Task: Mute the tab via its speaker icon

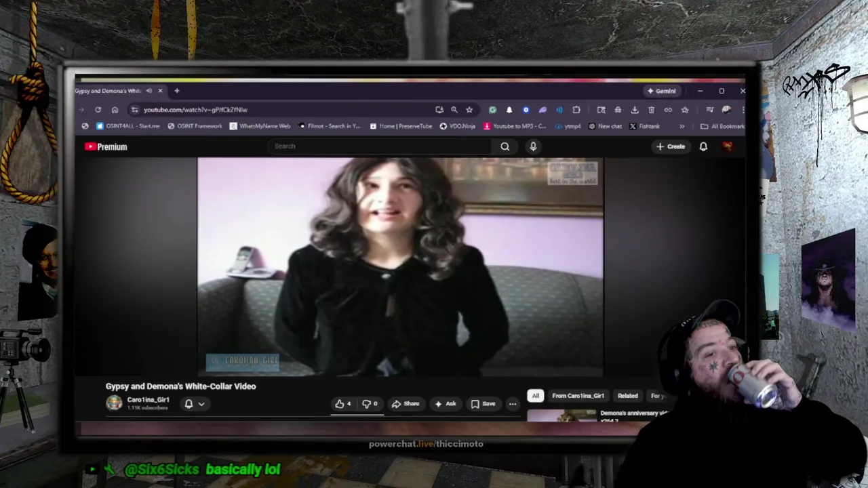Action: (149, 91)
